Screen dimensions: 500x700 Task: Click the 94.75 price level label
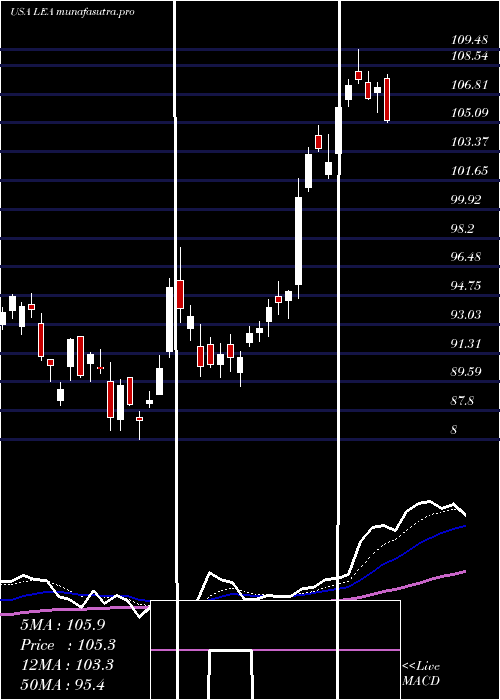coord(466,286)
